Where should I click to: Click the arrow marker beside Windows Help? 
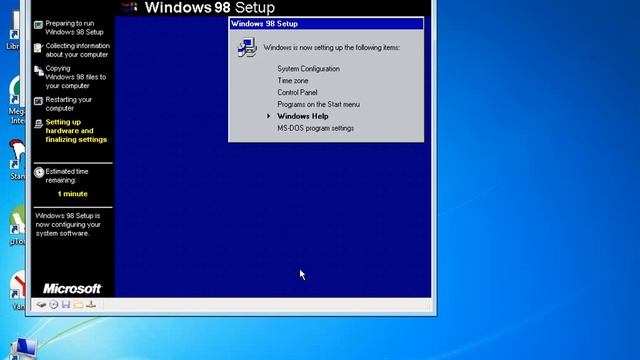tap(269, 116)
